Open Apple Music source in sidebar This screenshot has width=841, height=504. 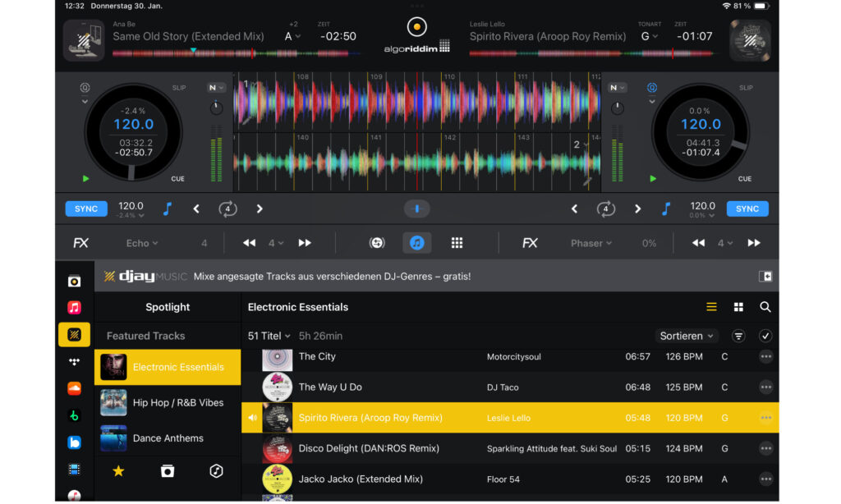point(74,307)
